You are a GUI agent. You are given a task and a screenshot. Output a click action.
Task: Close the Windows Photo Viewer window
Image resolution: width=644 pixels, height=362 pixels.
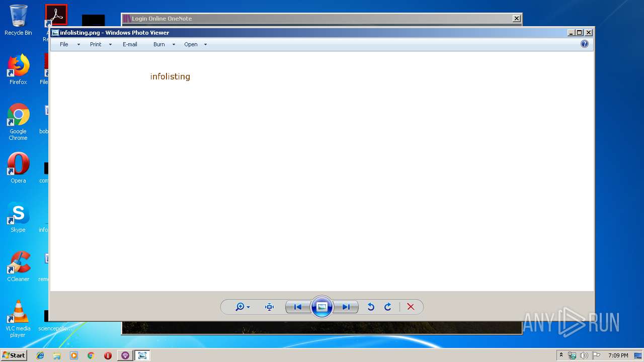[x=589, y=33]
